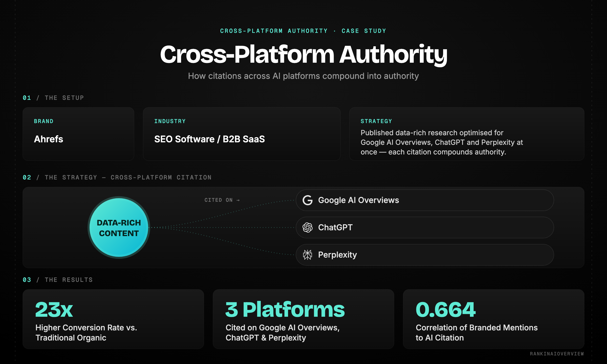Select the Google AI Overviews pill
Screen dimensions: 607x364
click(x=425, y=200)
